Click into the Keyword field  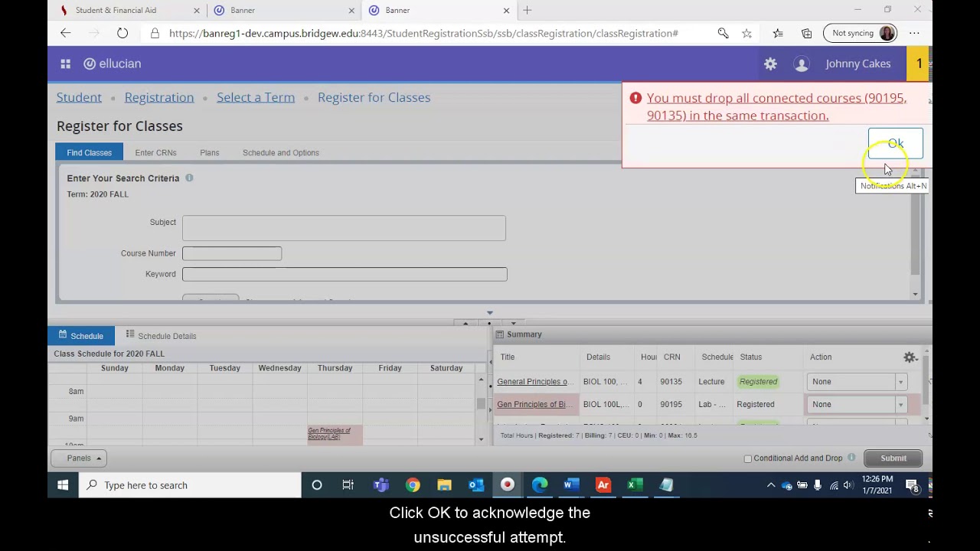click(345, 274)
